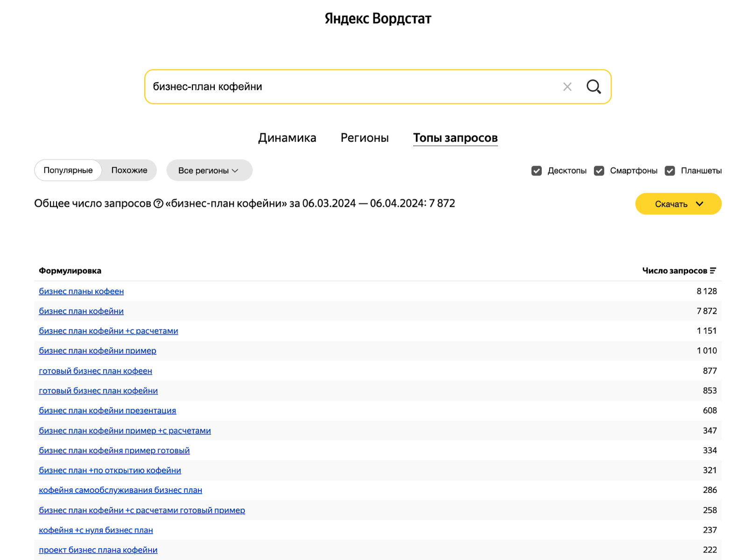This screenshot has height=560, width=747.
Task: Click the magnifying glass search icon
Action: (x=593, y=86)
